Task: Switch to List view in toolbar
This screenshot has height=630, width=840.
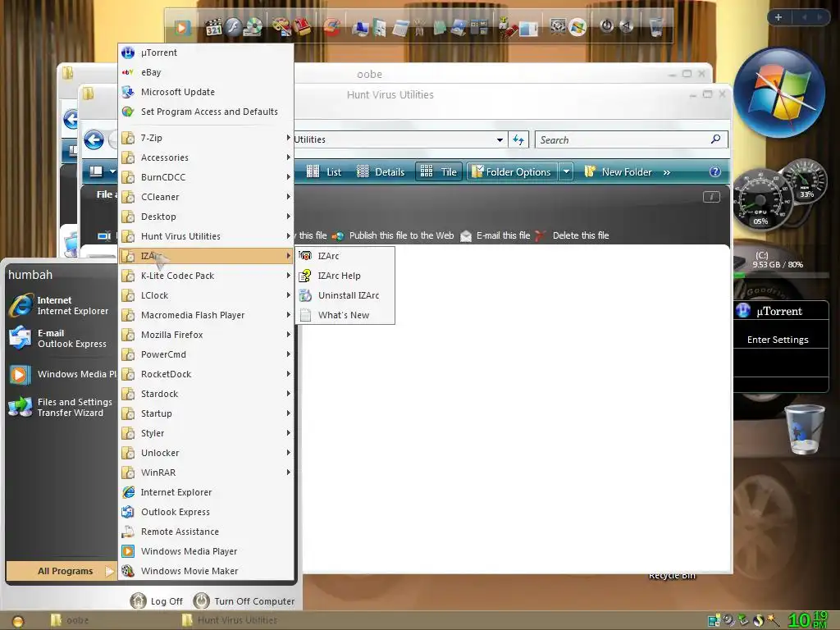Action: [x=323, y=172]
